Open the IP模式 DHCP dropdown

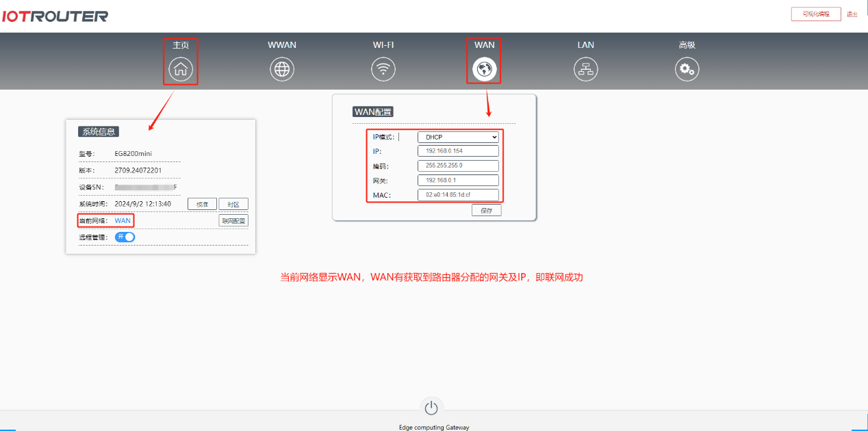coord(458,136)
